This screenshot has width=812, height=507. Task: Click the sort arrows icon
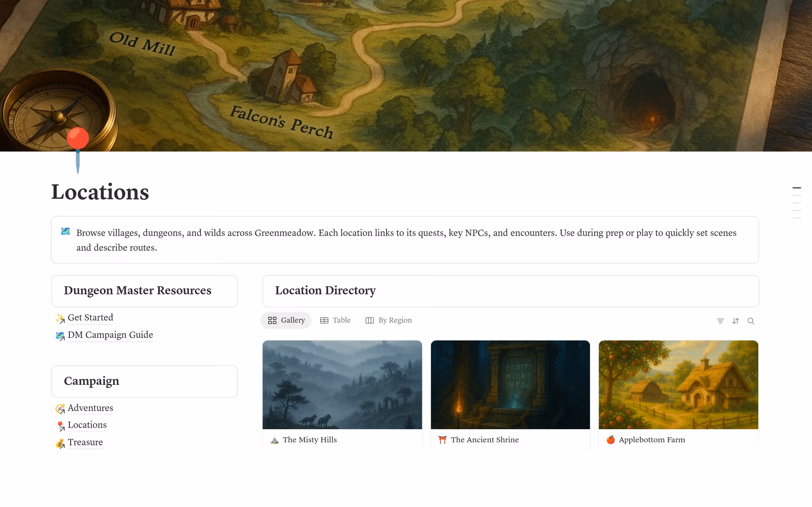tap(735, 321)
